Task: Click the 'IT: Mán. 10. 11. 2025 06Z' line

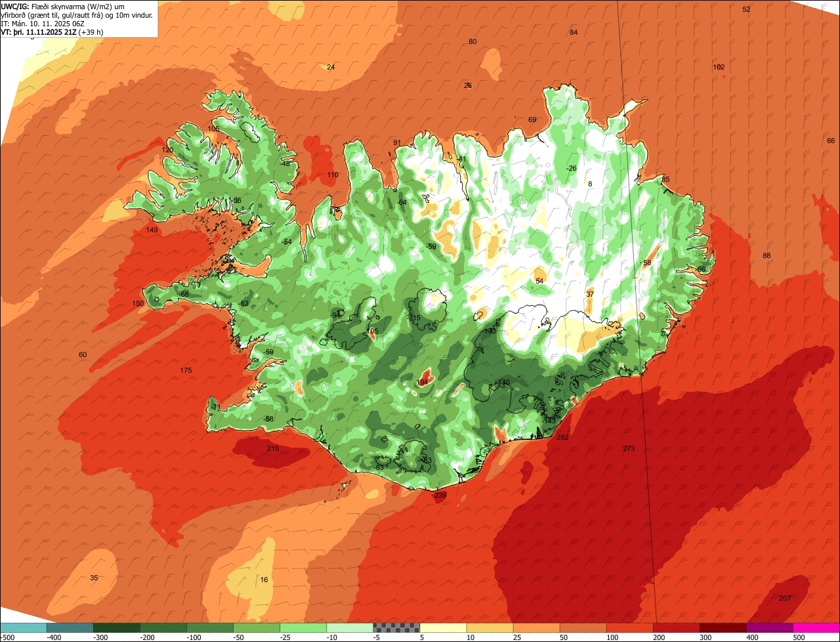Action: pyautogui.click(x=44, y=23)
